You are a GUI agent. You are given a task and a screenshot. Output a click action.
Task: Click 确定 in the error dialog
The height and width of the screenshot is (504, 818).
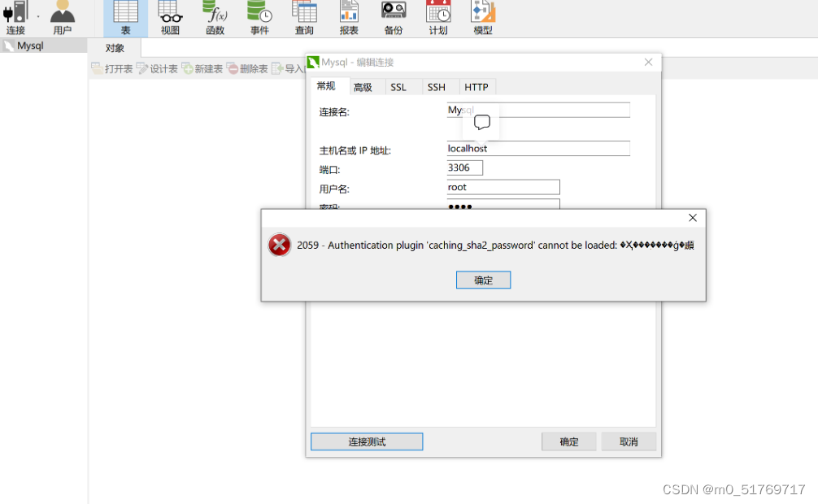[483, 280]
